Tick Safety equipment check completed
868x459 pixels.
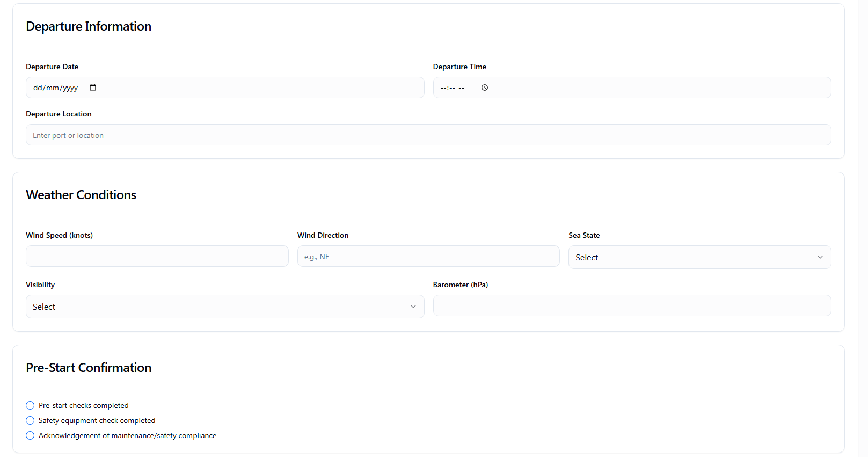tap(30, 420)
